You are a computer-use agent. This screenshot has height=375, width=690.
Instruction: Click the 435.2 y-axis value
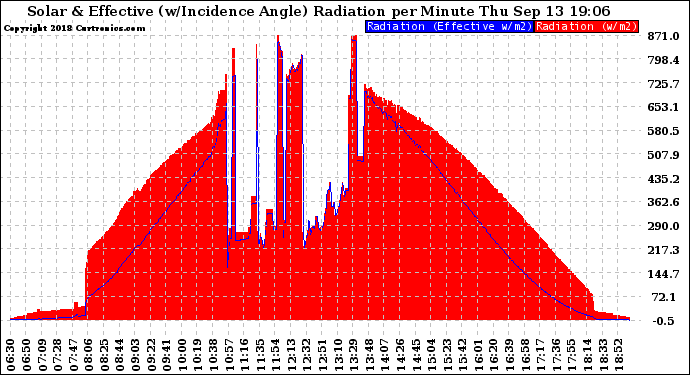pos(663,179)
